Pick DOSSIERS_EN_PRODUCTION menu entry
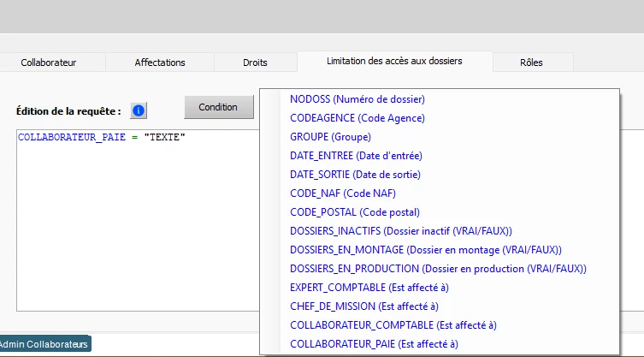Image resolution: width=644 pixels, height=357 pixels. pyautogui.click(x=438, y=269)
